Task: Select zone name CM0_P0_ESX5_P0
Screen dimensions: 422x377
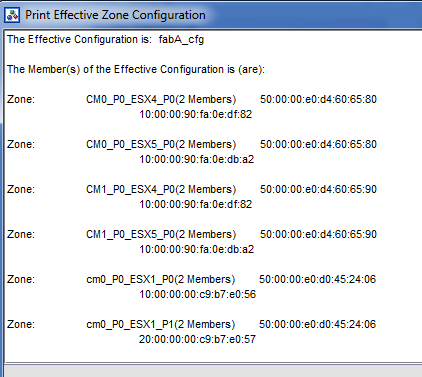Action: coord(130,144)
